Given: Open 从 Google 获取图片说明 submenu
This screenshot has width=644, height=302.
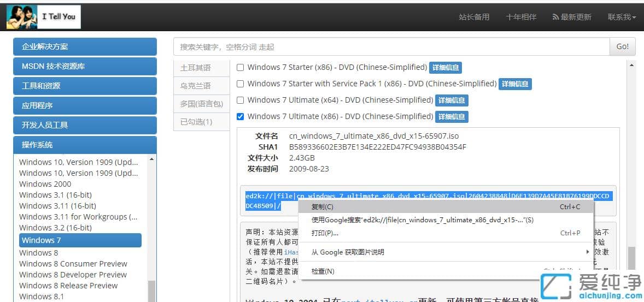Looking at the screenshot, I should 446,252.
